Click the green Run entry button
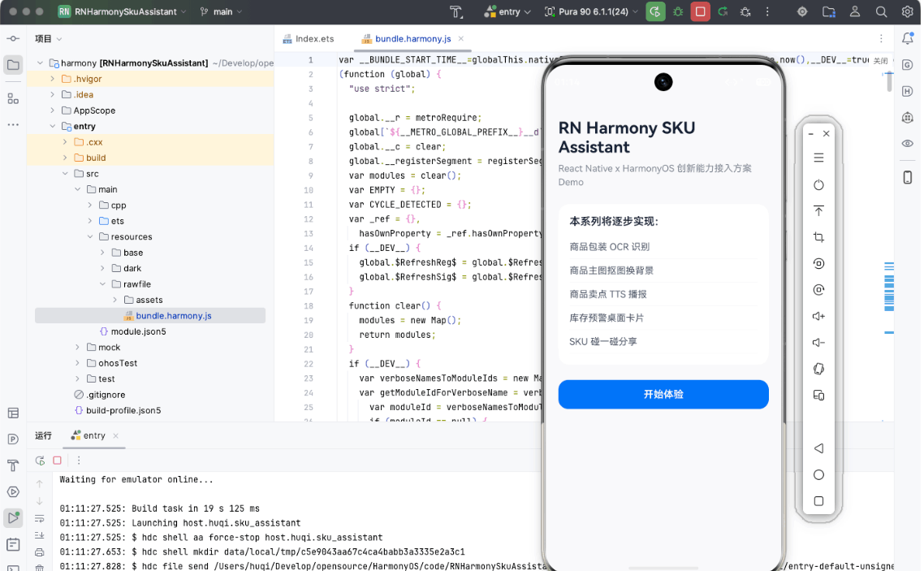The image size is (924, 571). 654,12
